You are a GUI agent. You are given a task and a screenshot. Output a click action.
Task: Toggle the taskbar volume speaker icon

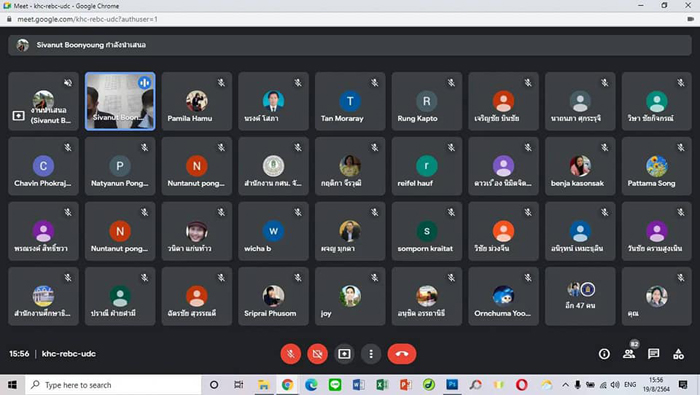[615, 385]
